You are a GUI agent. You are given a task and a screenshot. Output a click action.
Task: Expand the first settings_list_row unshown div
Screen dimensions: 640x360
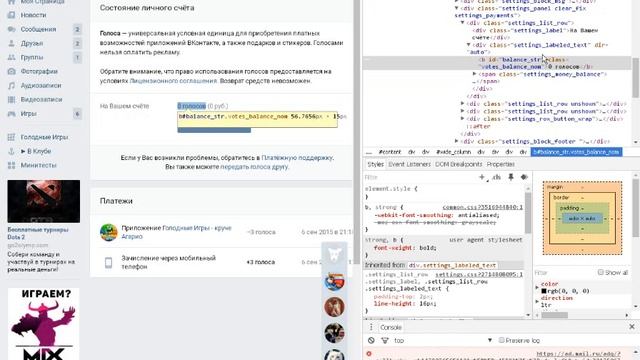(x=462, y=104)
